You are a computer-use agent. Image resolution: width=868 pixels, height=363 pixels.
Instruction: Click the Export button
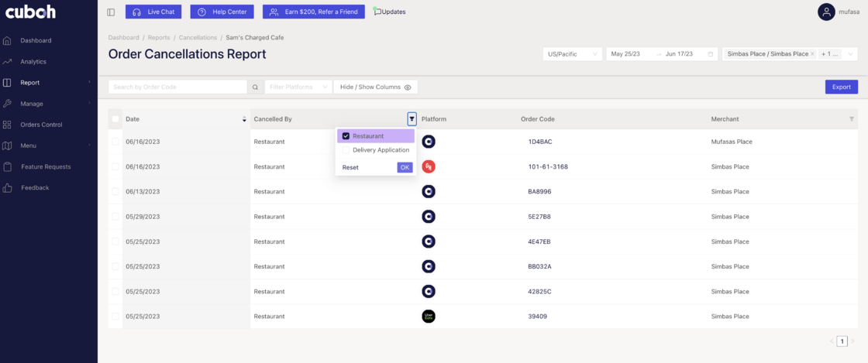tap(841, 87)
